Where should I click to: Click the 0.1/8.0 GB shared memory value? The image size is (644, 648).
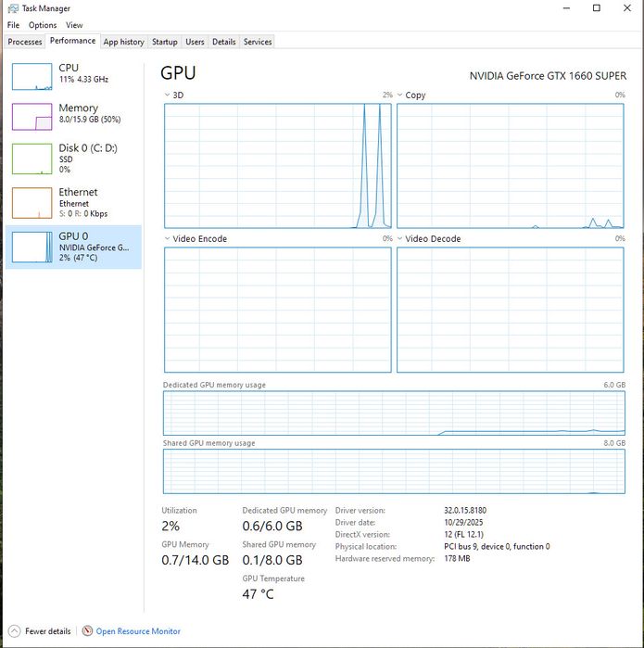pyautogui.click(x=272, y=560)
